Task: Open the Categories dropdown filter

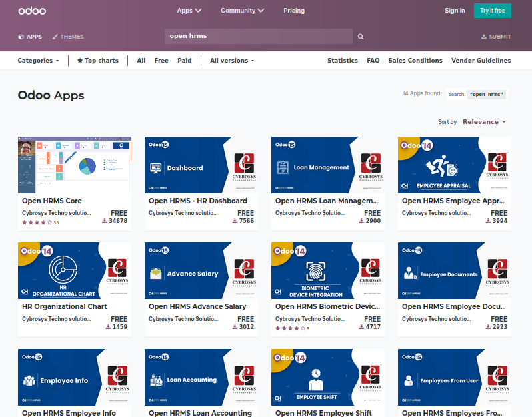Action: [x=38, y=61]
